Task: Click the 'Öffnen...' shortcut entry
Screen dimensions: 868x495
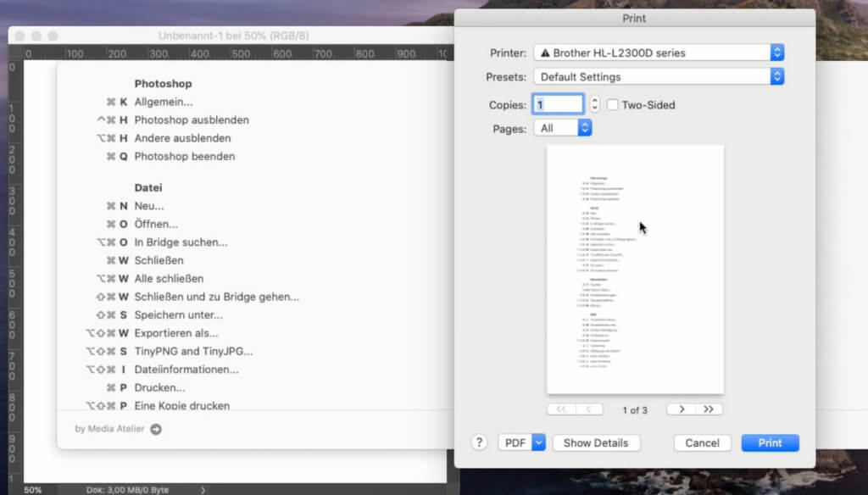Action: pyautogui.click(x=156, y=225)
